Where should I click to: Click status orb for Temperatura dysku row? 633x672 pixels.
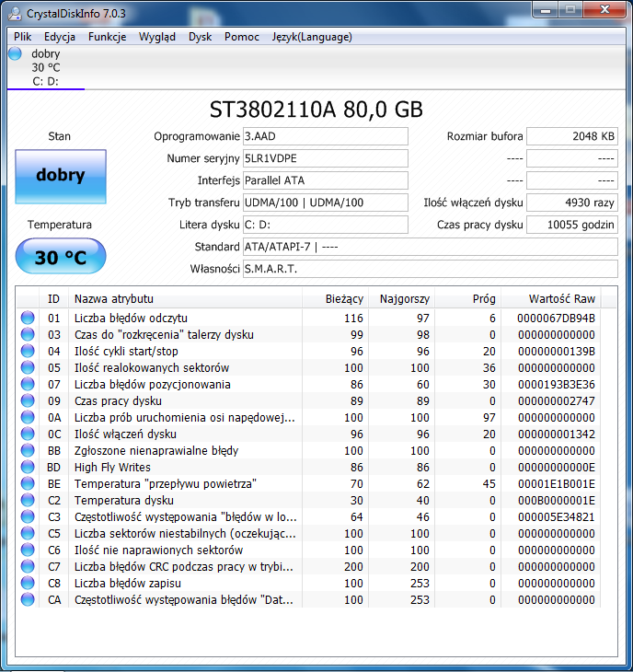point(28,500)
